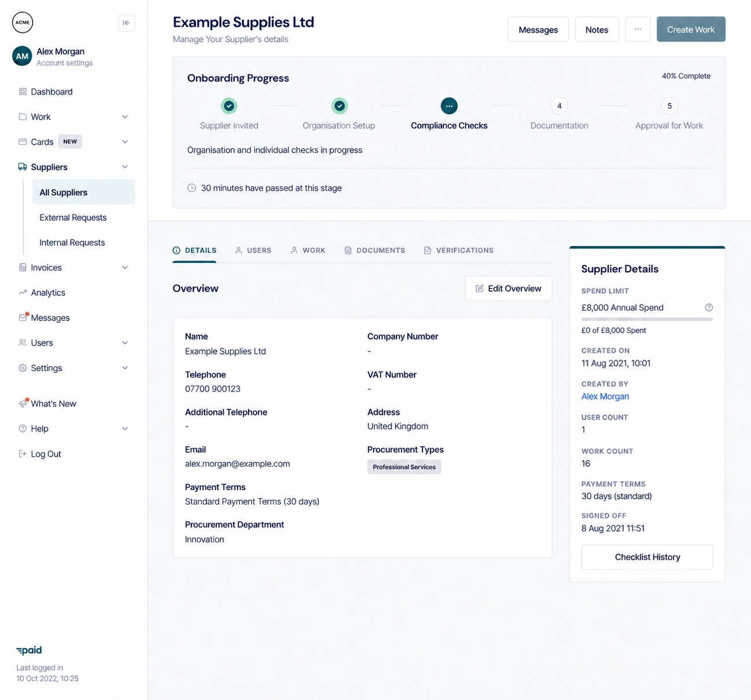
Task: Click the What's New megaphone icon
Action: coord(23,403)
